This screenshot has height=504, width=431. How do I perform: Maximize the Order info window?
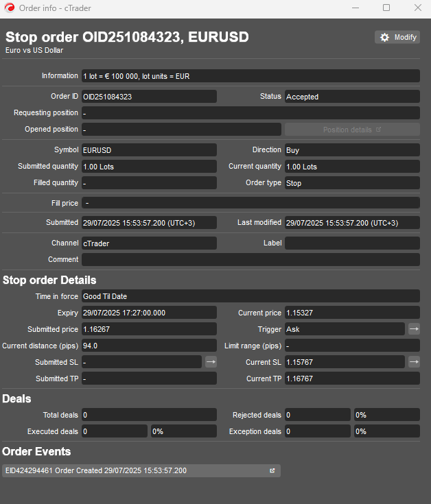tap(386, 8)
